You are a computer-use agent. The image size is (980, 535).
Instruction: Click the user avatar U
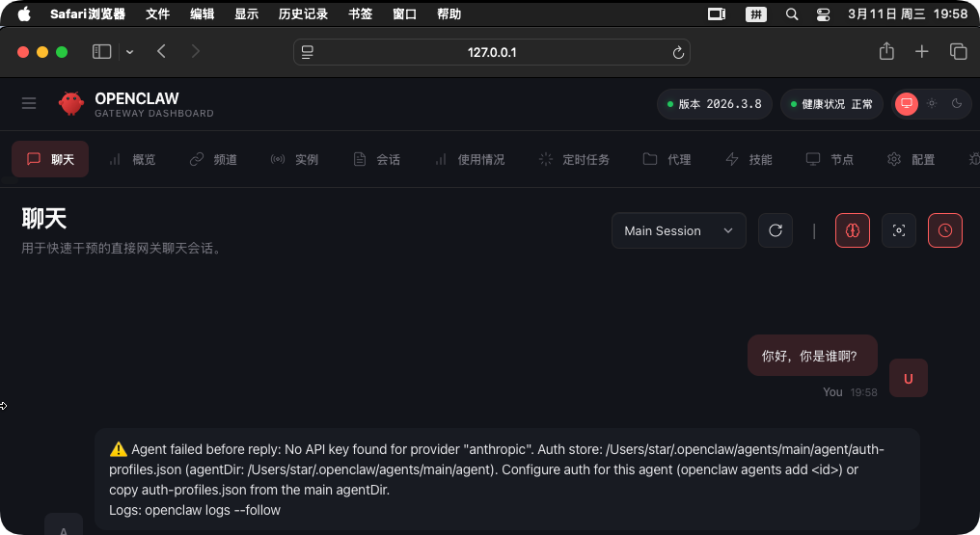click(908, 378)
